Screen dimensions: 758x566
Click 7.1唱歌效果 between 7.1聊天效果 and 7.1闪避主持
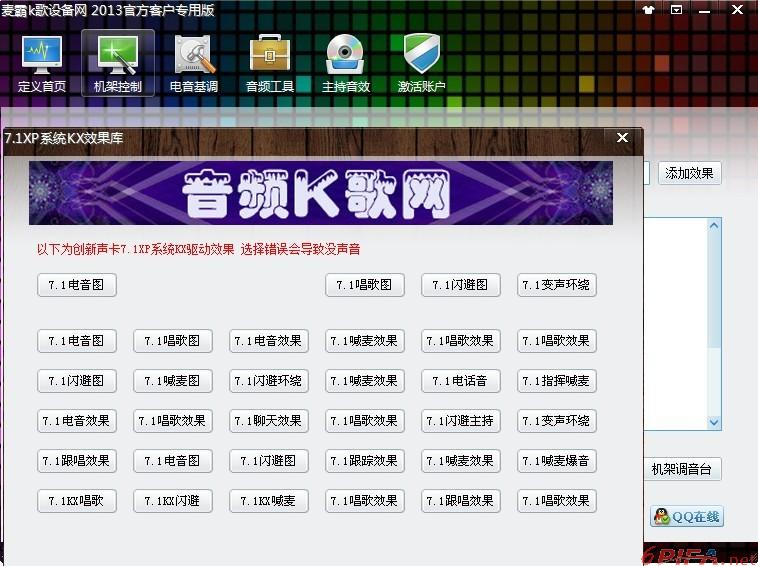coord(365,421)
